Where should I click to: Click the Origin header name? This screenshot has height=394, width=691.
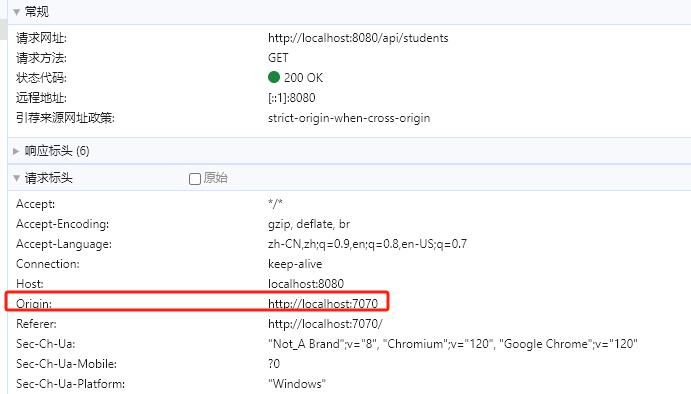click(x=33, y=304)
